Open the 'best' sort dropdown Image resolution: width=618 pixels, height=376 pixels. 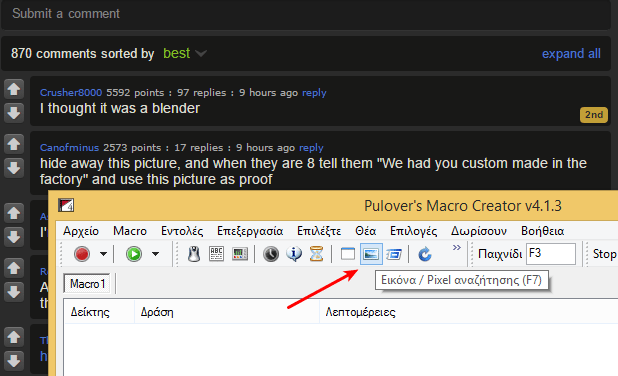[x=184, y=53]
